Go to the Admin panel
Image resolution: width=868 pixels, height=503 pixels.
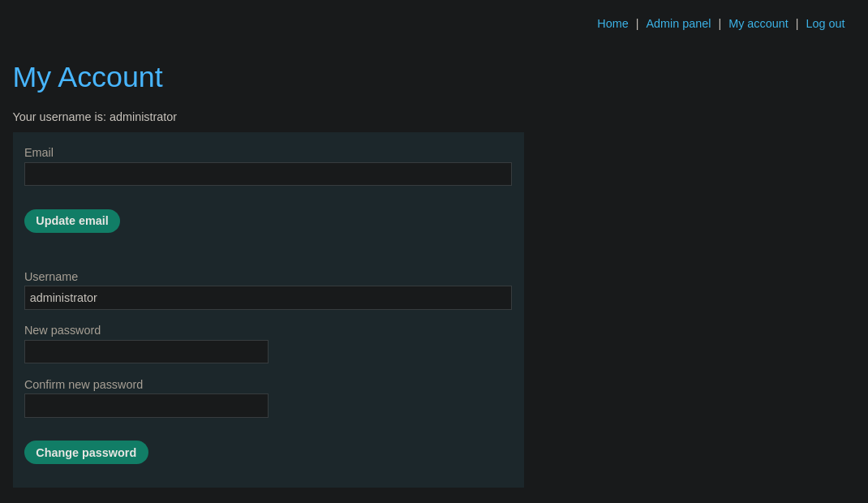click(x=678, y=24)
